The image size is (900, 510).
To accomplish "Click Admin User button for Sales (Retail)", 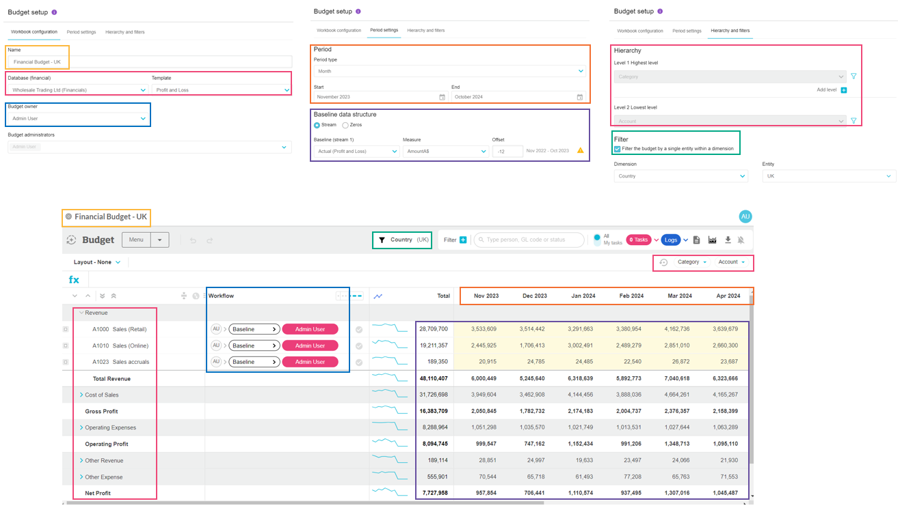I will coord(310,329).
